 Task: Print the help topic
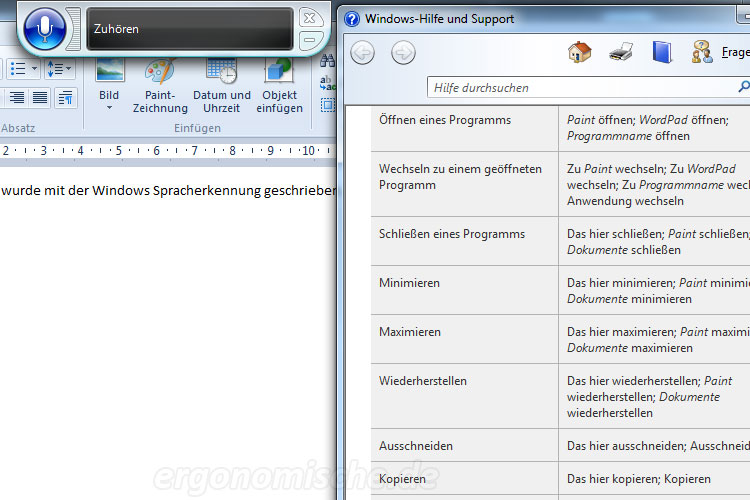(621, 52)
